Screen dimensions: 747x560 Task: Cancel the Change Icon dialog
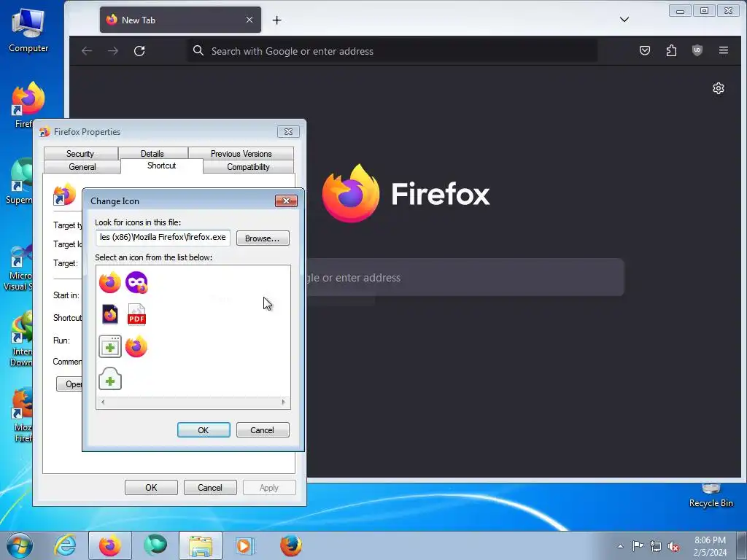(263, 430)
